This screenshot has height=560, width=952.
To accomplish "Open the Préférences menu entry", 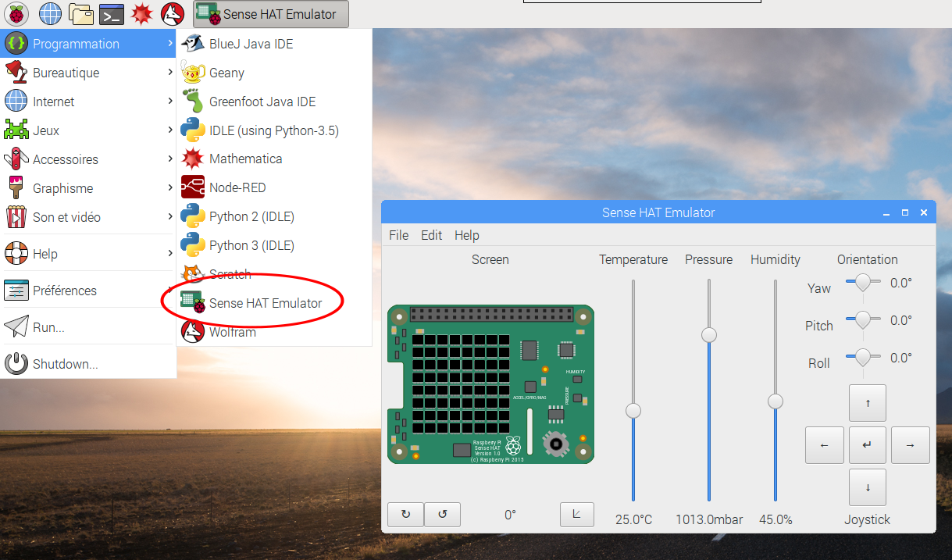I will click(x=88, y=291).
